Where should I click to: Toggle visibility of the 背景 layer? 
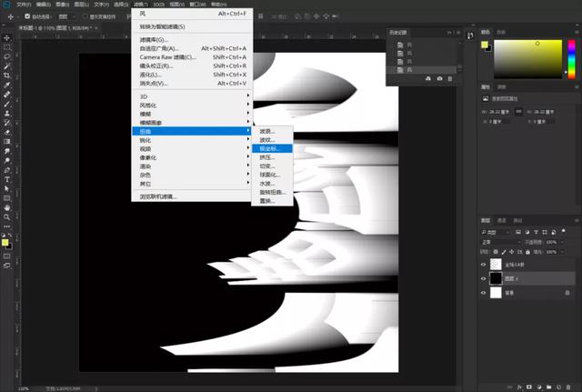(483, 293)
